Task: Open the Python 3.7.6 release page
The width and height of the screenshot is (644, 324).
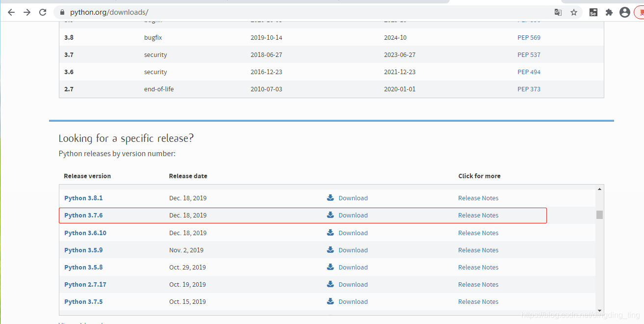Action: (83, 216)
